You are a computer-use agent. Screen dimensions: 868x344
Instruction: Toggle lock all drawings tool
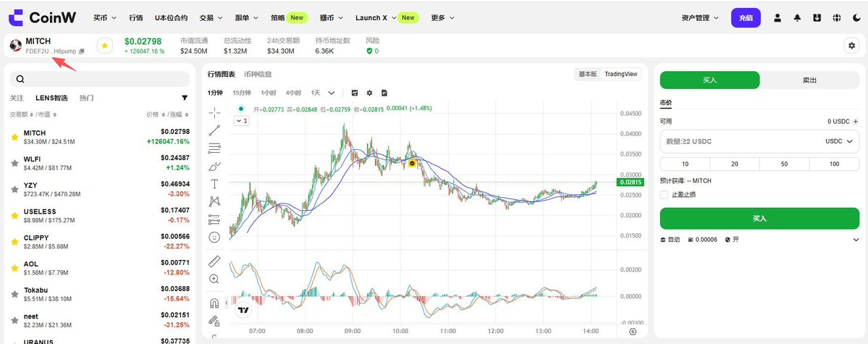(214, 320)
